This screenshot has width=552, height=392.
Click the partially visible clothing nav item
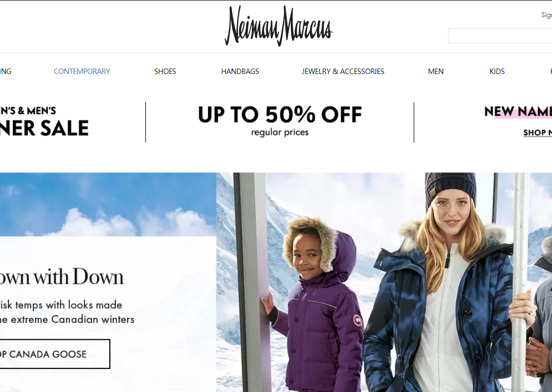click(x=5, y=71)
